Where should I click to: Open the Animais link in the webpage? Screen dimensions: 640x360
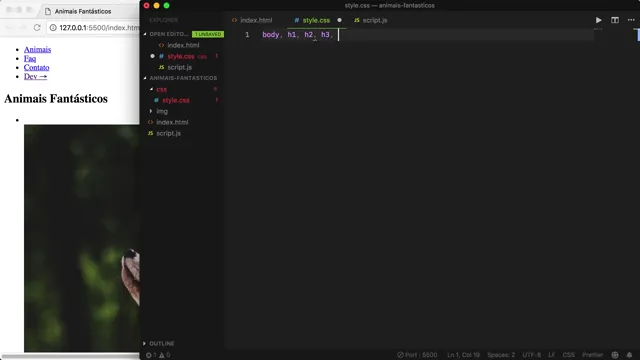[37, 49]
